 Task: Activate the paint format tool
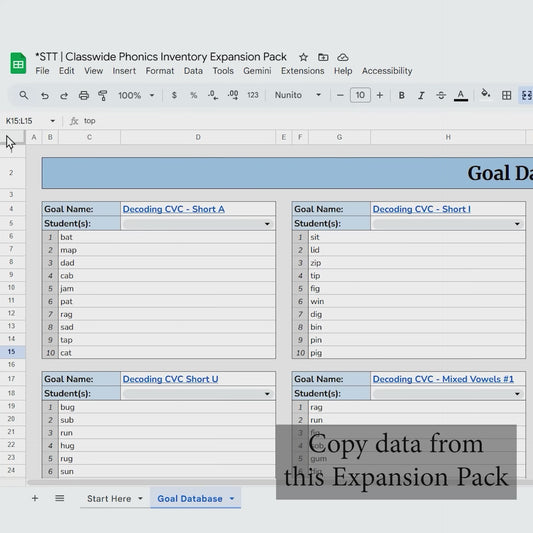click(103, 95)
